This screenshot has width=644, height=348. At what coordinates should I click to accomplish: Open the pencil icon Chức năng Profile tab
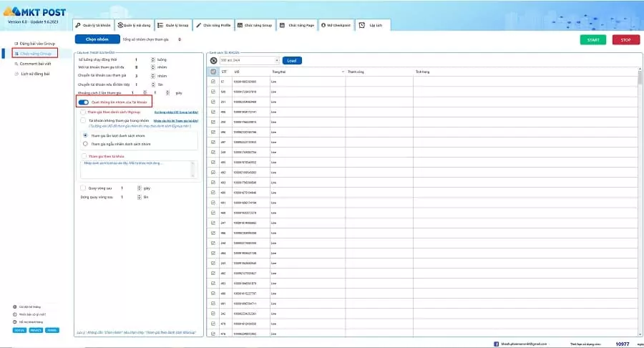(213, 25)
